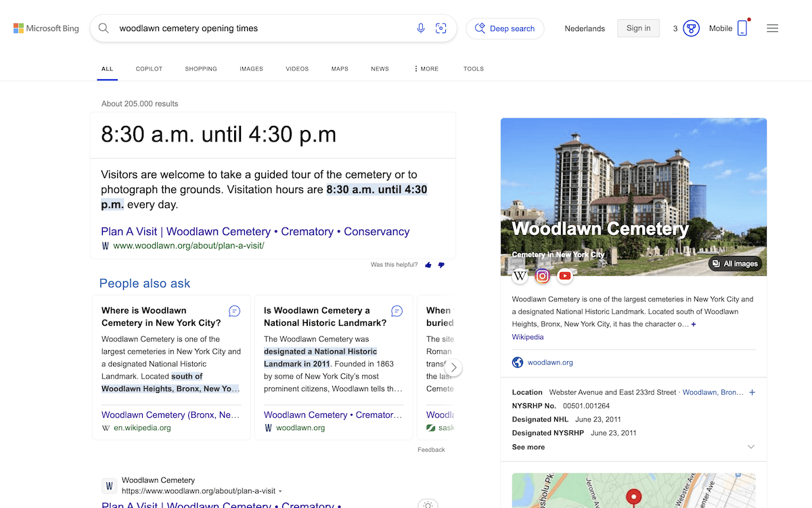Click All images button on photo

click(735, 263)
